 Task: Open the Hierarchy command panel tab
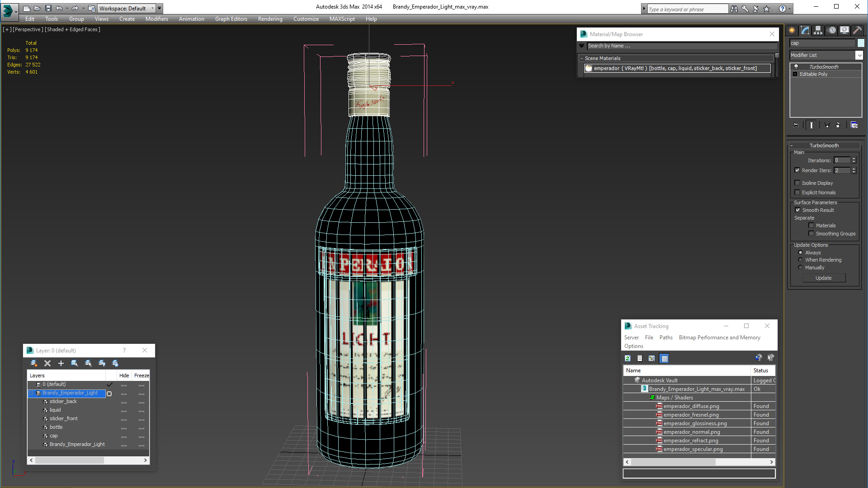818,30
